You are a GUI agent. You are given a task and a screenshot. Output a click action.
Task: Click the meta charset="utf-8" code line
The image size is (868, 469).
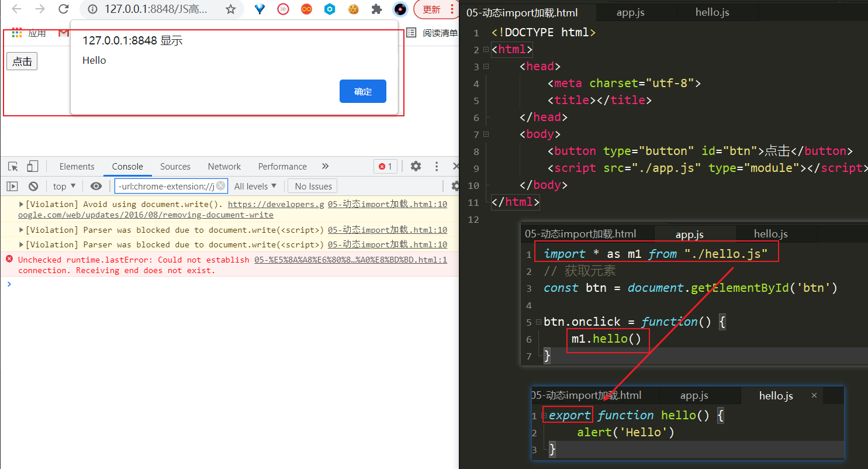(x=624, y=83)
